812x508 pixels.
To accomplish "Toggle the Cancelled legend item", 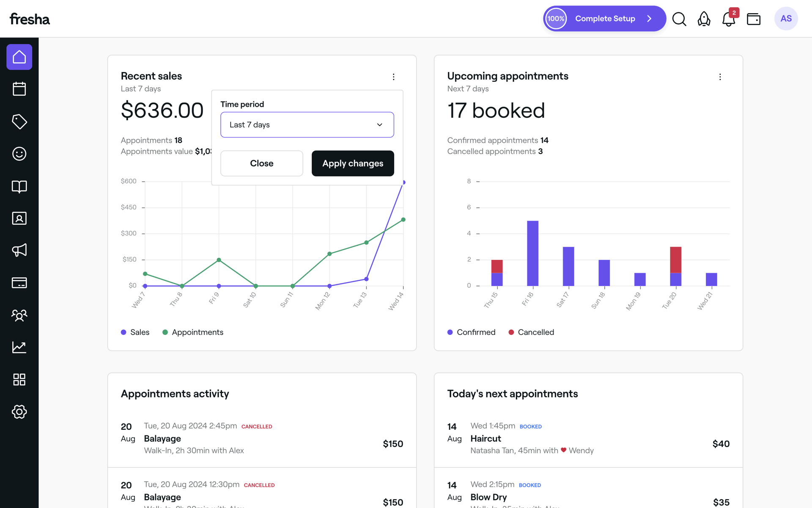I will [531, 332].
